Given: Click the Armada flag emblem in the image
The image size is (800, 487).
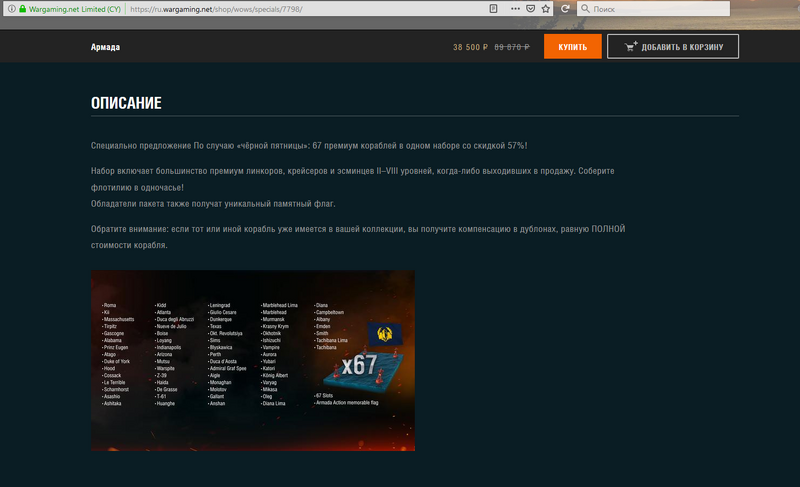Looking at the screenshot, I should tap(385, 334).
